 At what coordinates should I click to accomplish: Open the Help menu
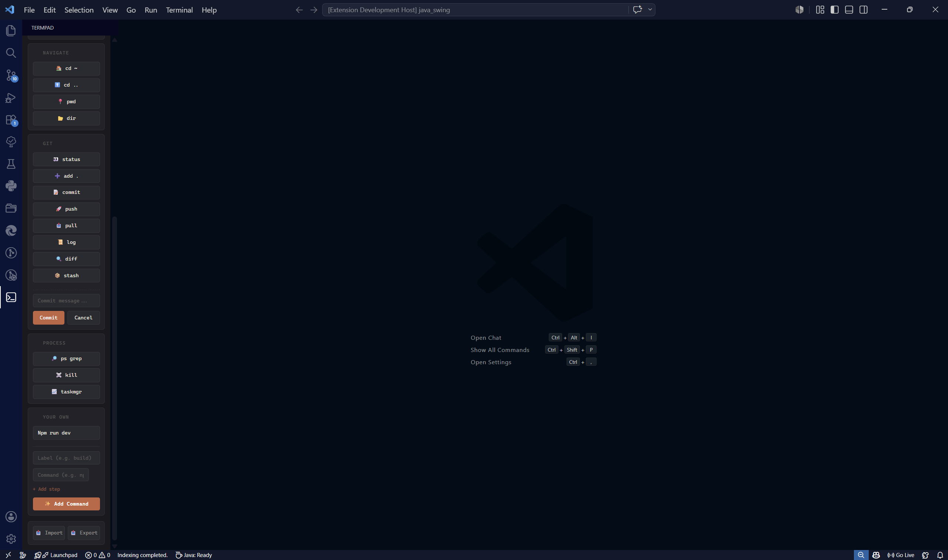pyautogui.click(x=209, y=10)
